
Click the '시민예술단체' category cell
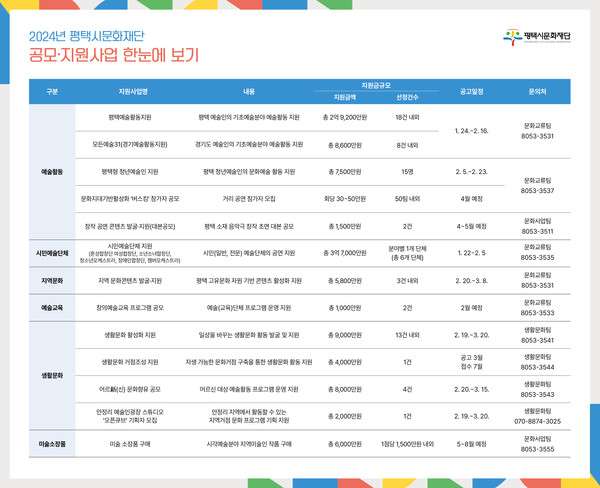[52, 253]
